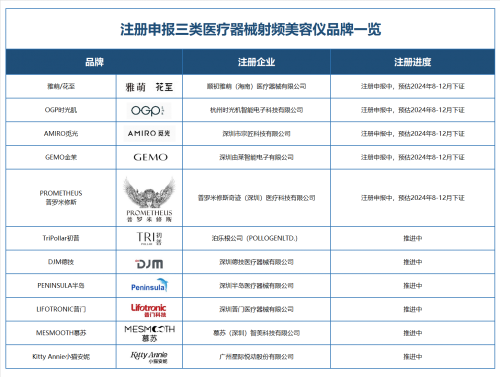
Task: Click company cell 顺初雅萌（海南）医疗器械有限公司
Action: point(256,86)
